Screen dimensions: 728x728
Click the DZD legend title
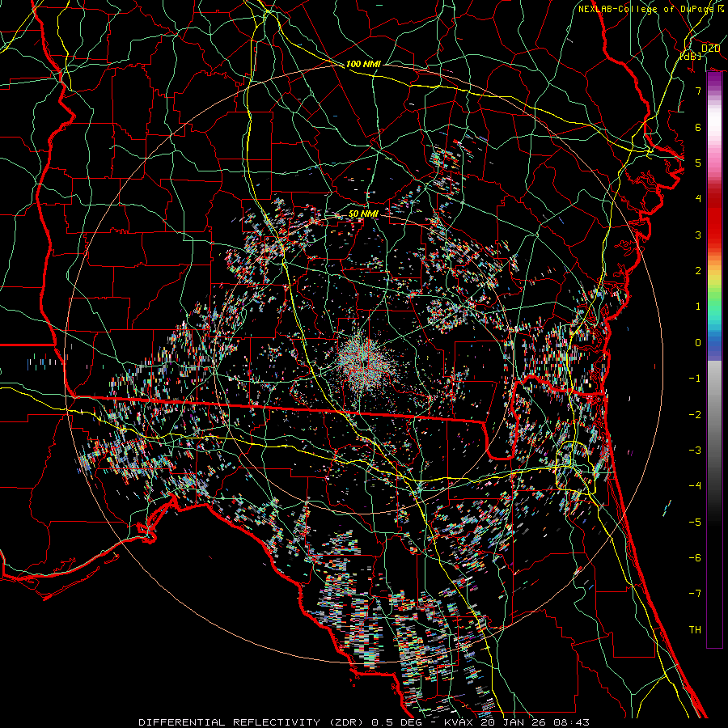tap(710, 49)
